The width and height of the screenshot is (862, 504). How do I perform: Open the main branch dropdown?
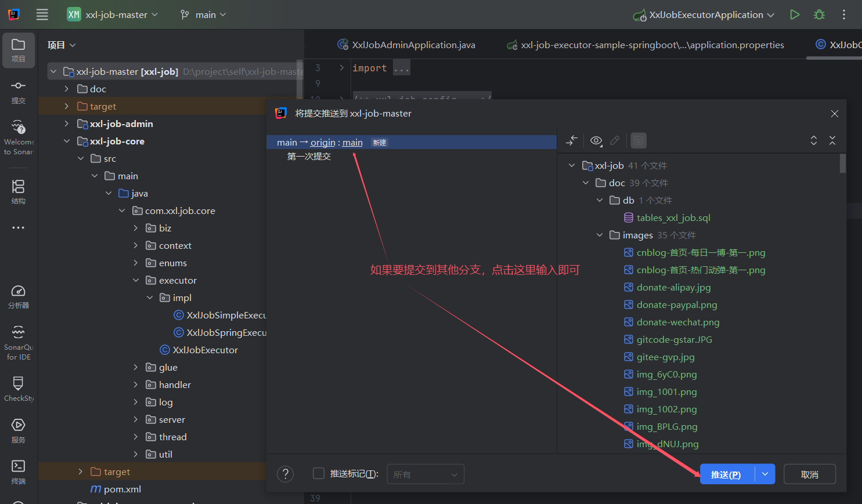pyautogui.click(x=203, y=14)
